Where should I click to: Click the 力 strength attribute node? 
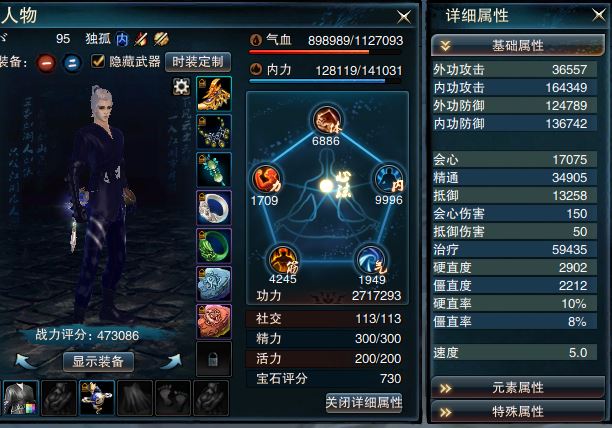pyautogui.click(x=266, y=179)
